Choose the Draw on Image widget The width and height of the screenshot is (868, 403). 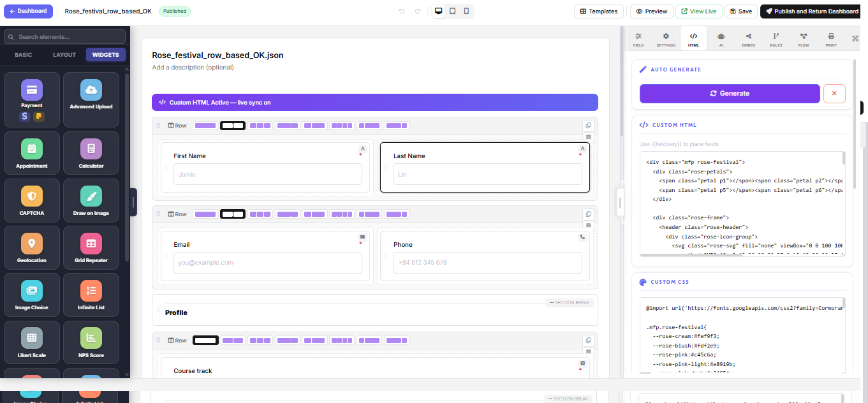(x=91, y=201)
